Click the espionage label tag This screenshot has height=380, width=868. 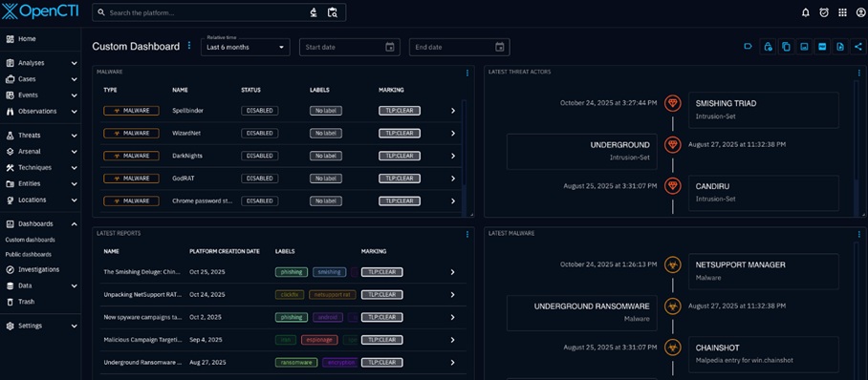click(x=319, y=340)
